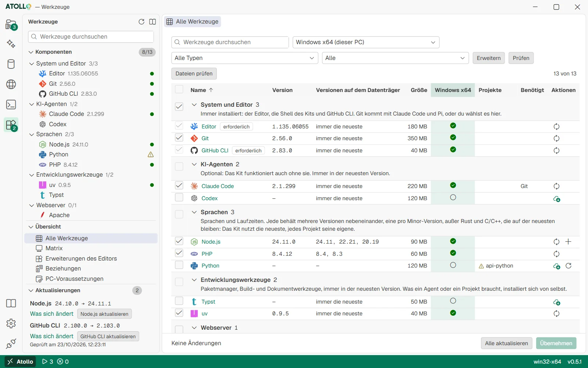Select the Alle Werkzeuge tab
This screenshot has height=368, width=588.
pyautogui.click(x=193, y=22)
